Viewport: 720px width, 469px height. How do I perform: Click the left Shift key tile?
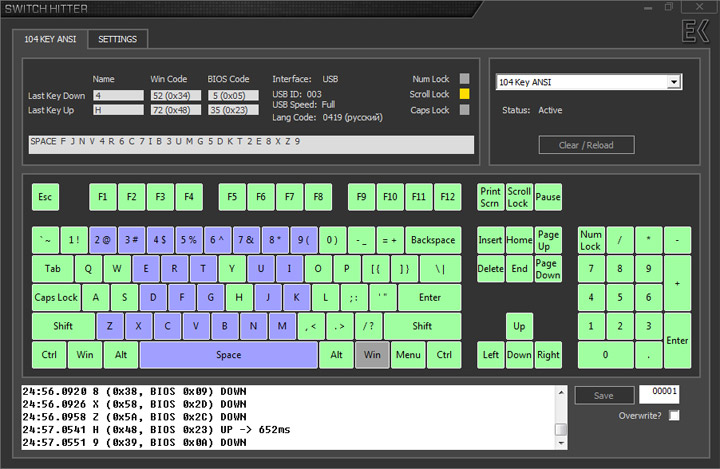63,326
